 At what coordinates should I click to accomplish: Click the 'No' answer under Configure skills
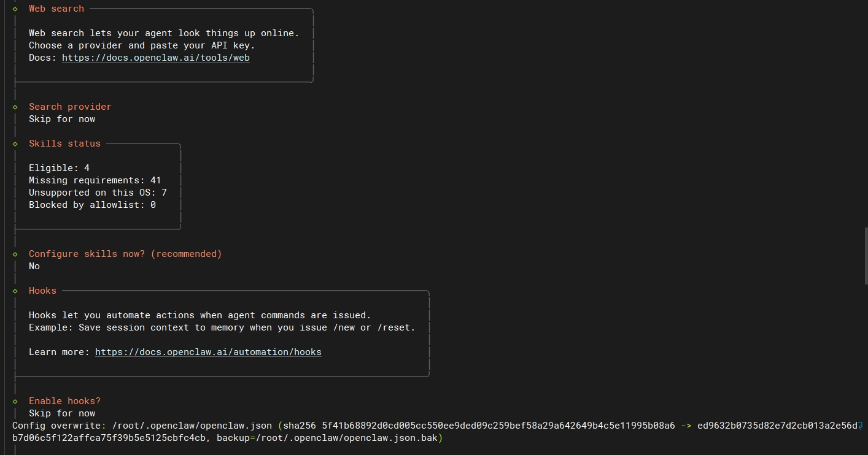tap(34, 266)
